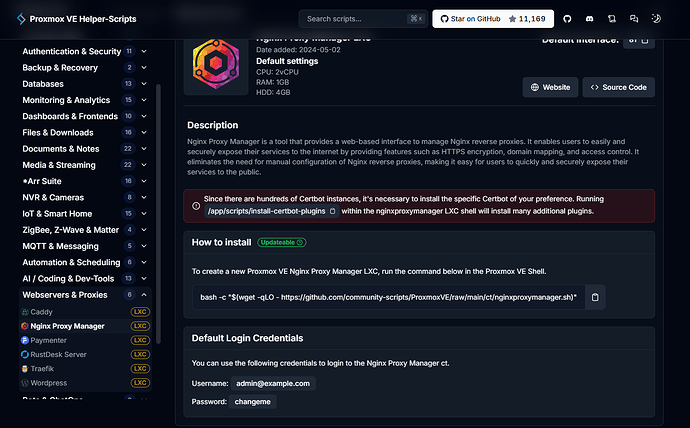690x428 pixels.
Task: Click the Nginx Proxy Manager logo image
Action: pyautogui.click(x=216, y=64)
